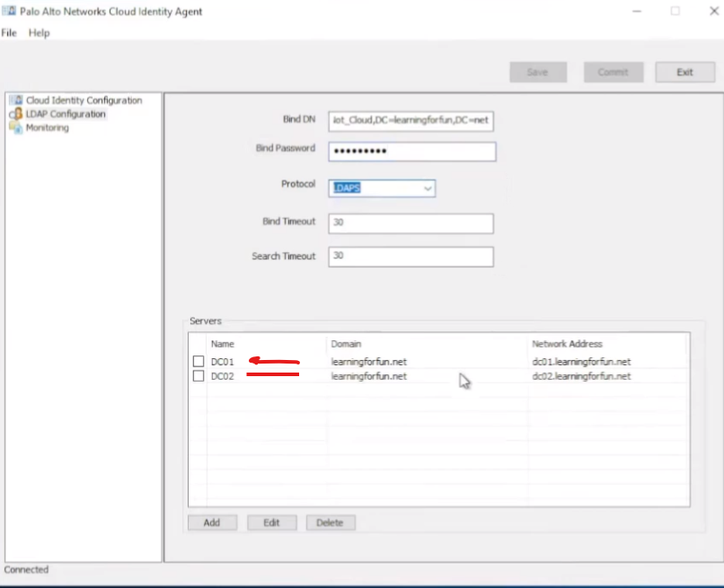This screenshot has height=588, width=724.
Task: Select the LDAPS protocol value
Action: click(348, 189)
